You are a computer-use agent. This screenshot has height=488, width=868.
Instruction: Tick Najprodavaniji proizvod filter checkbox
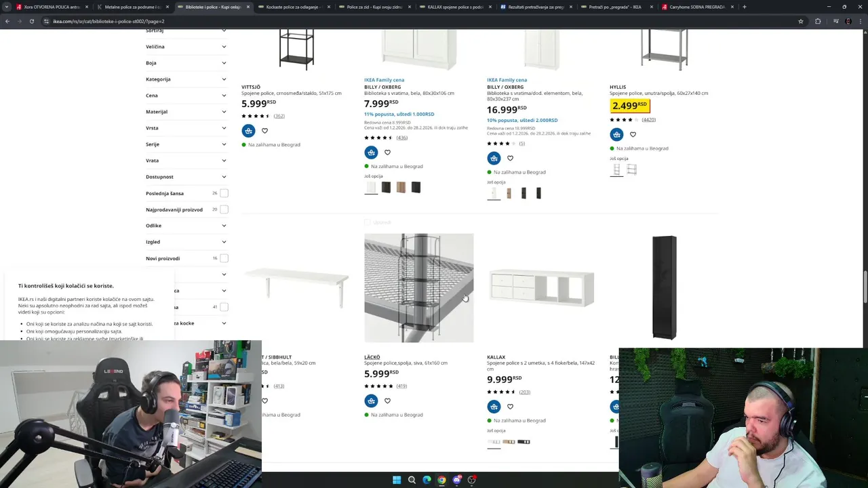coord(224,209)
